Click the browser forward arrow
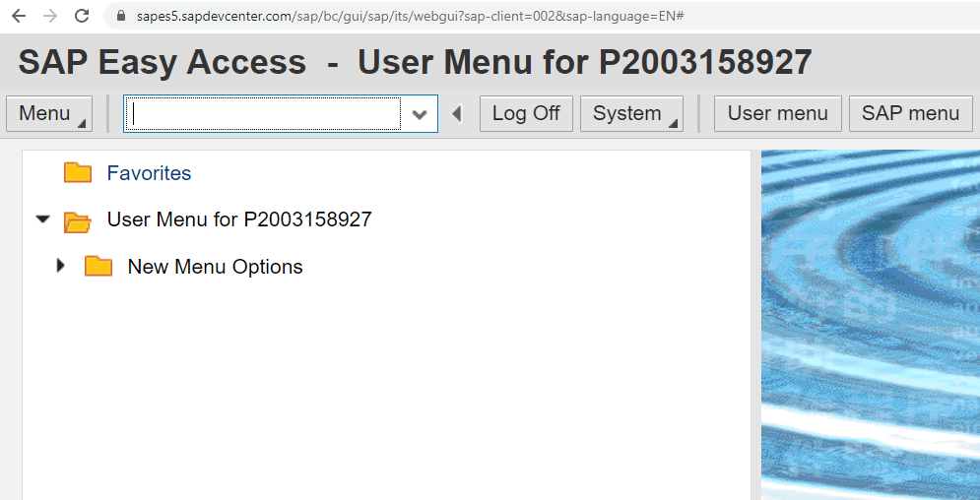Viewport: 980px width, 500px height. 50,17
